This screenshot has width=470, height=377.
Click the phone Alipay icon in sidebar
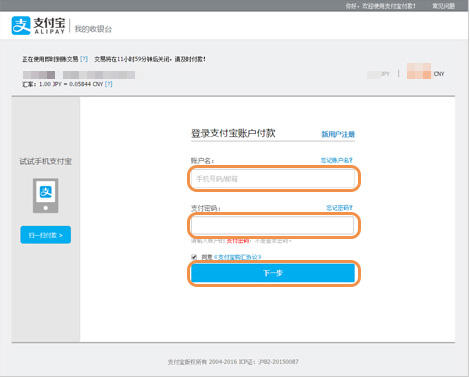[46, 196]
